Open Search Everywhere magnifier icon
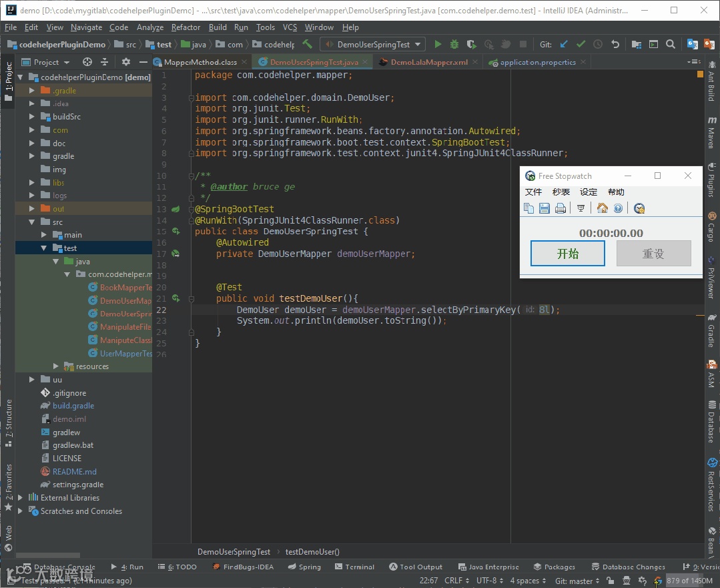Screen dimensions: 720x588 point(670,45)
